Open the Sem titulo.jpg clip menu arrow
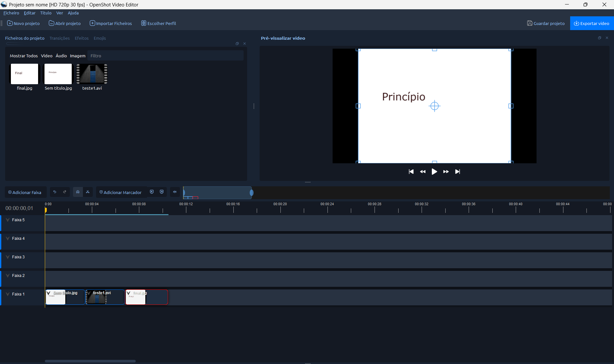Viewport: 614px width, 364px height. pyautogui.click(x=48, y=293)
